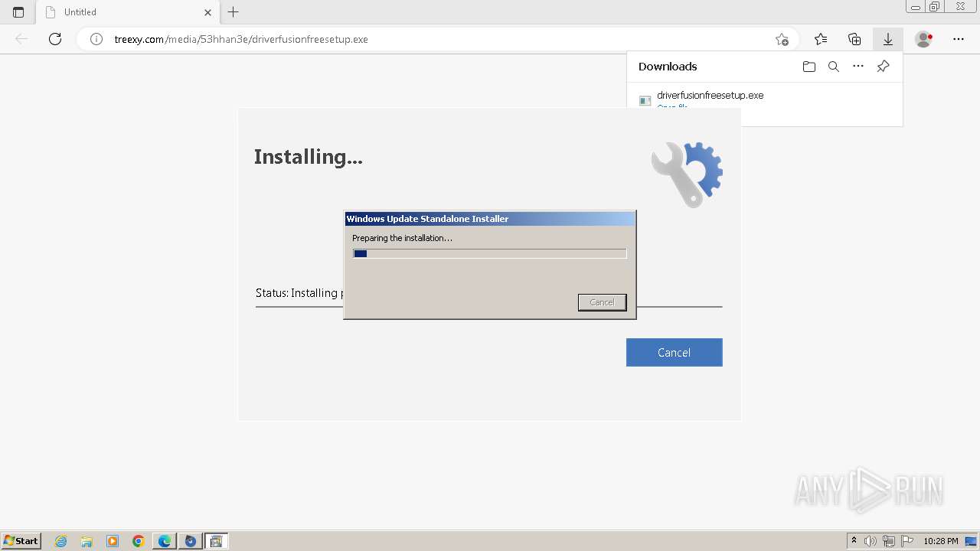The image size is (980, 551).
Task: Restore down the browser window
Action: (935, 7)
